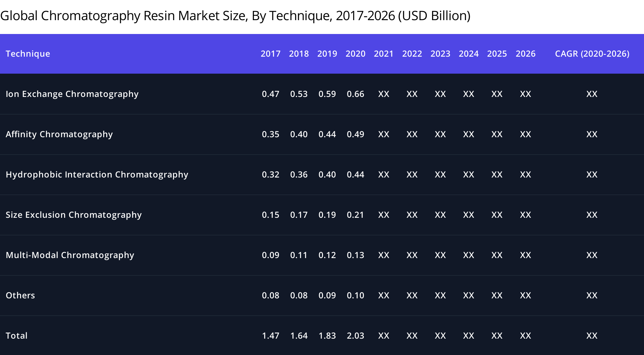Select Size Exclusion 2017 value 0.15

(x=270, y=215)
